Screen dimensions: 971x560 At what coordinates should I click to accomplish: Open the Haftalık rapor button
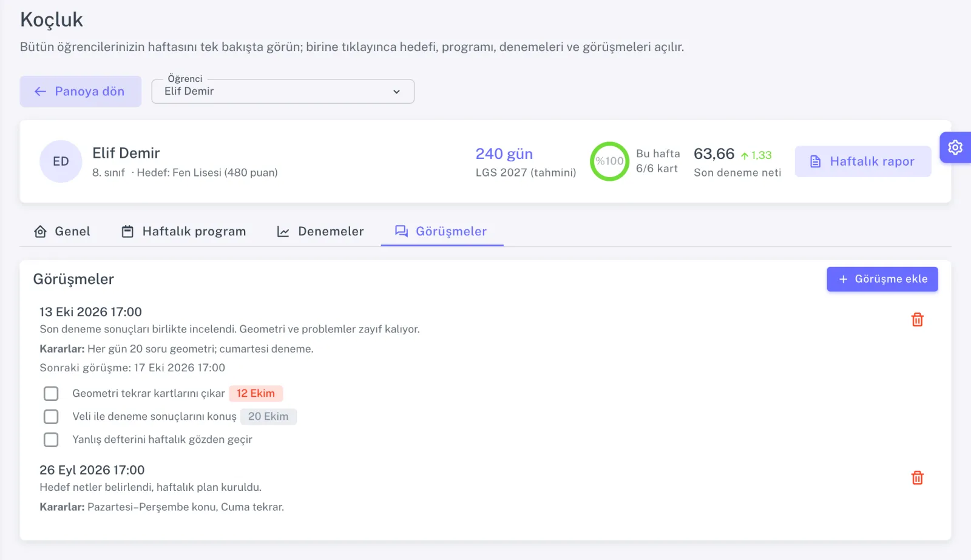(863, 161)
